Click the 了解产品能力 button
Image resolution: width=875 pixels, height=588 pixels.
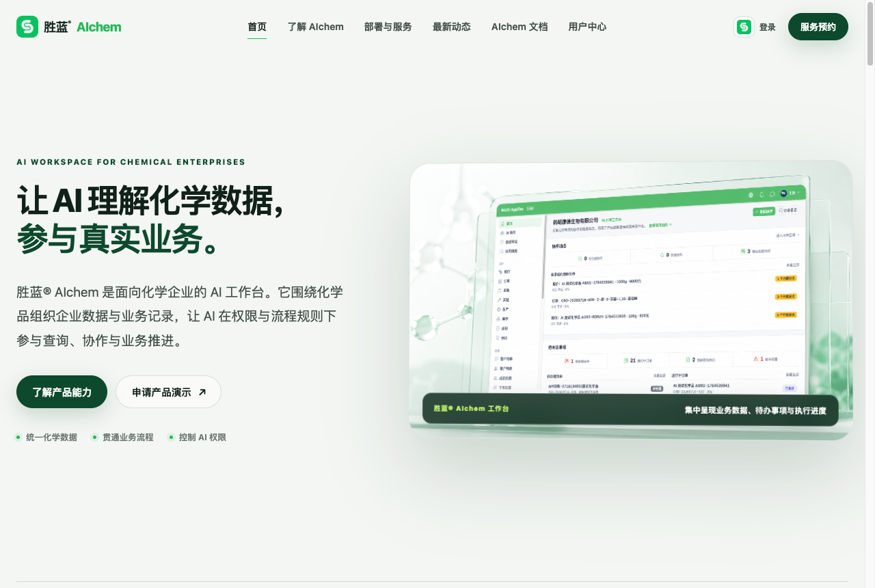[x=62, y=392]
